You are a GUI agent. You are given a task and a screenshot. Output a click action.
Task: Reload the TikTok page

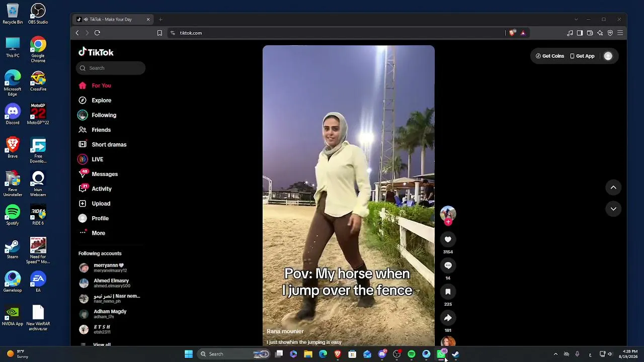(x=97, y=33)
